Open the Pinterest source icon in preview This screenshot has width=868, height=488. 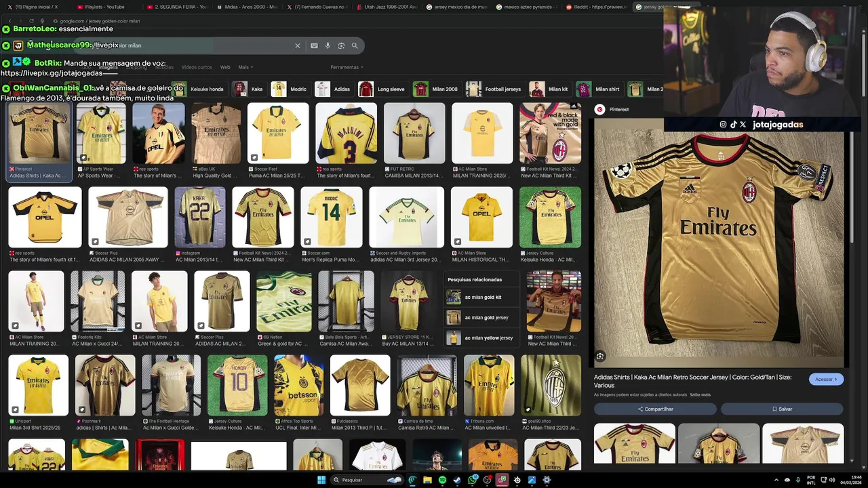pos(599,109)
